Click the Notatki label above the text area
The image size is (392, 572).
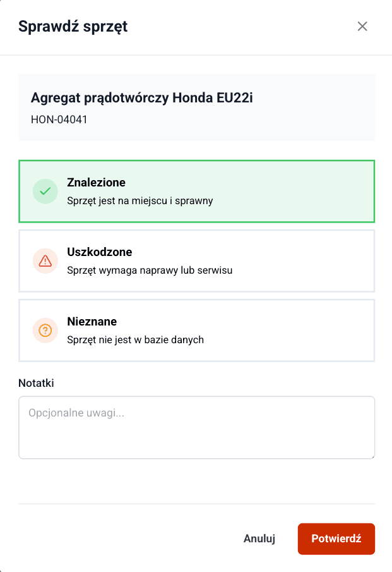pos(36,383)
